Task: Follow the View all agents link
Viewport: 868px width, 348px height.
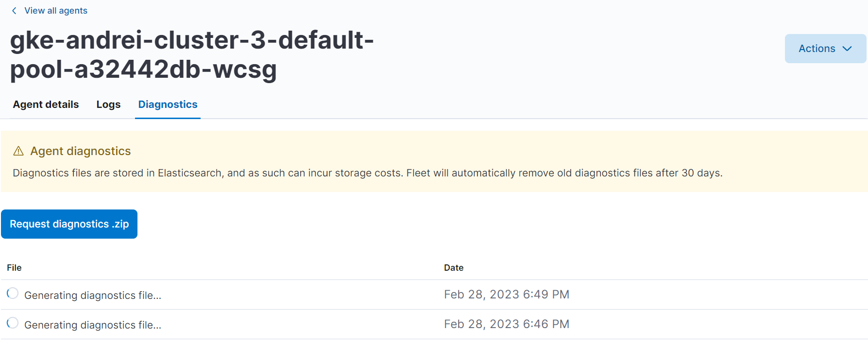Action: (56, 10)
